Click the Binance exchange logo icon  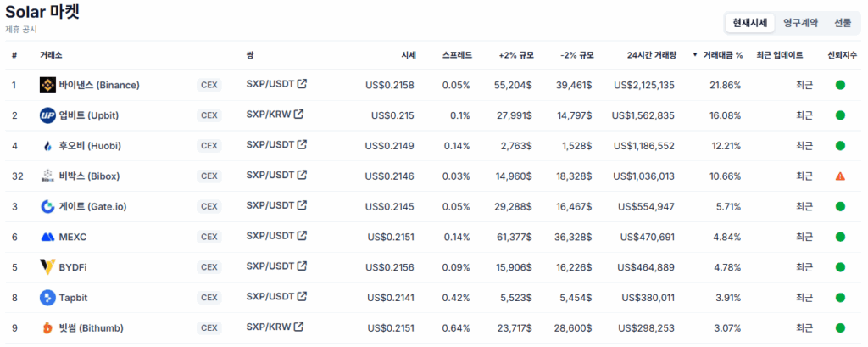click(x=47, y=85)
